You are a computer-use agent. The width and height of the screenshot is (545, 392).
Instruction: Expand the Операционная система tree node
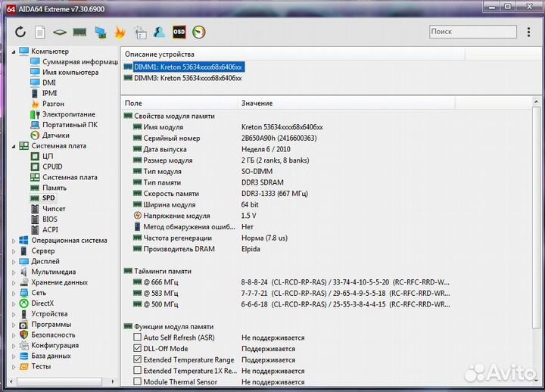click(x=14, y=241)
